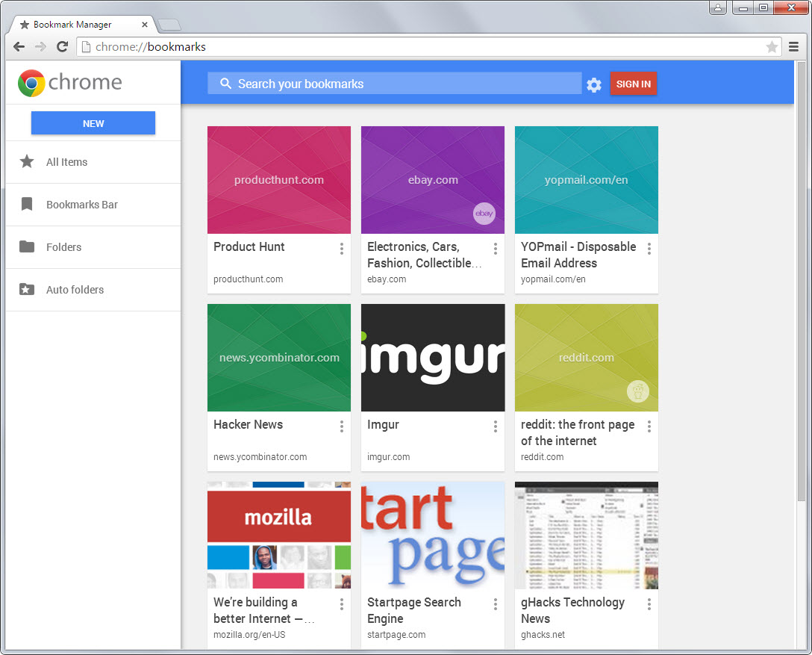Click the eBay favicon badge on thumbnail
The image size is (812, 655).
484,214
